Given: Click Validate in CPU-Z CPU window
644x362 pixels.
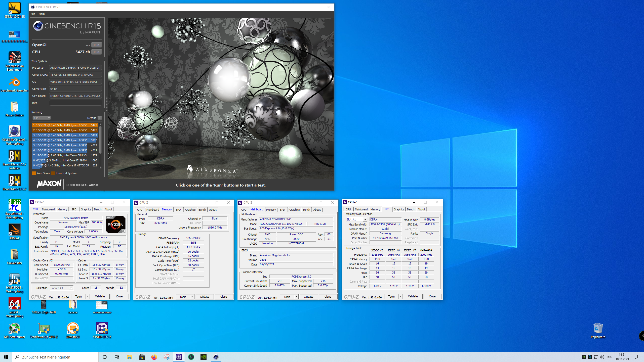Looking at the screenshot, I should click(100, 296).
